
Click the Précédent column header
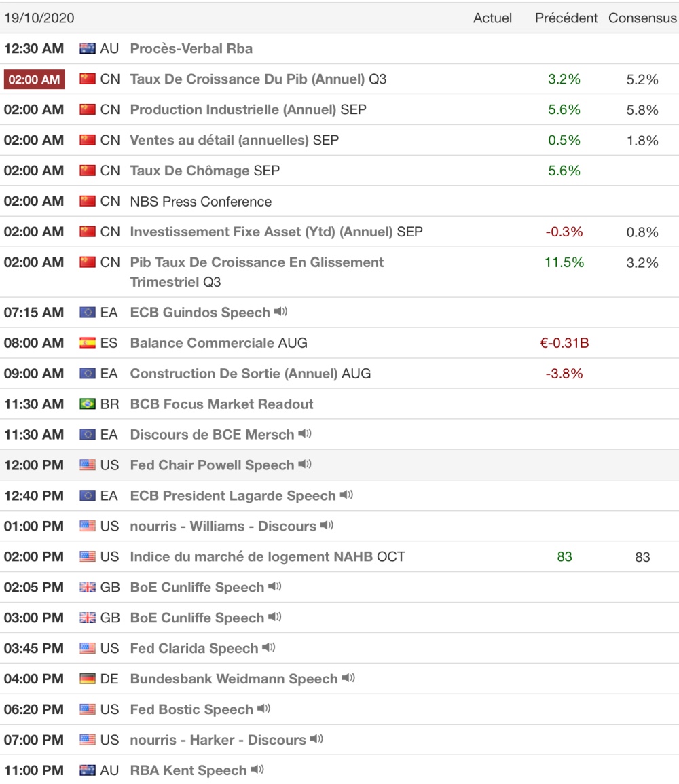(566, 18)
